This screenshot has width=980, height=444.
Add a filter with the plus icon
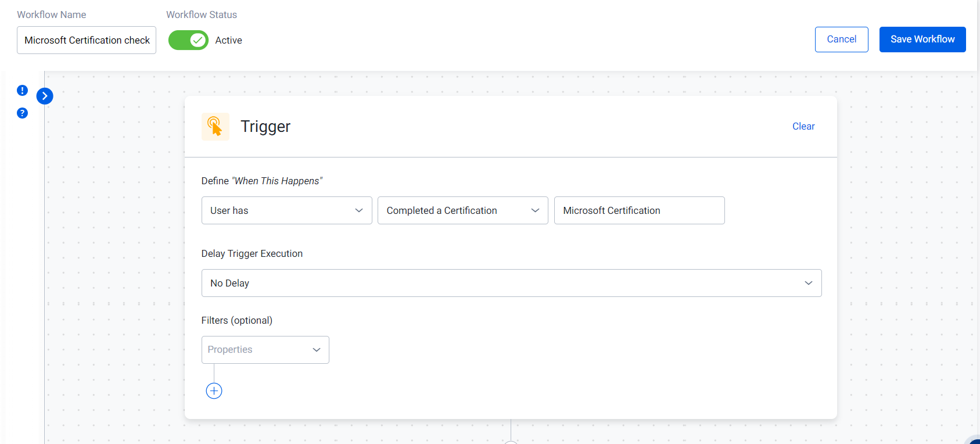(214, 391)
